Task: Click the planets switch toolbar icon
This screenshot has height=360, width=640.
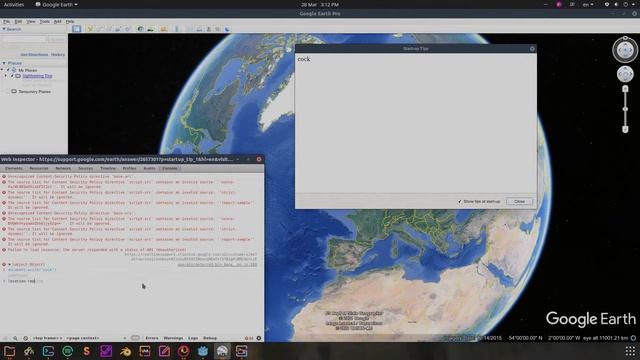Action: pyautogui.click(x=163, y=29)
